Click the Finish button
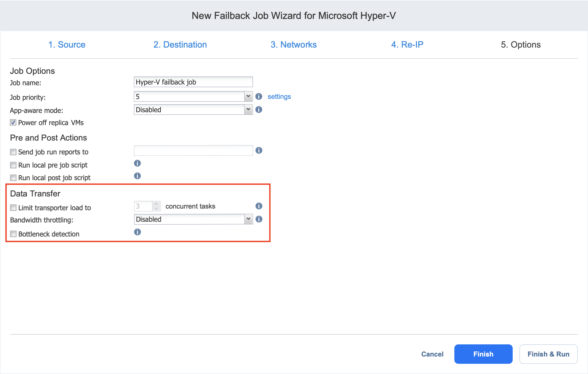This screenshot has height=374, width=588. (483, 354)
